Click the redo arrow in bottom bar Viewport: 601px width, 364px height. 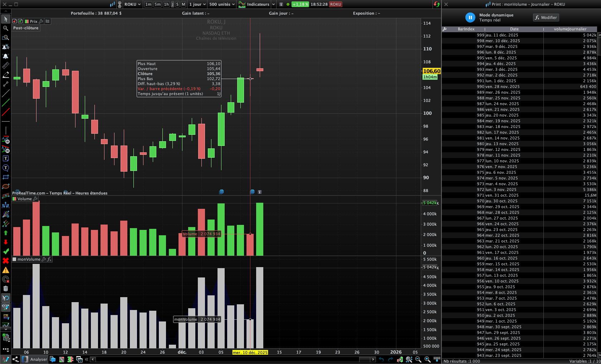click(391, 359)
